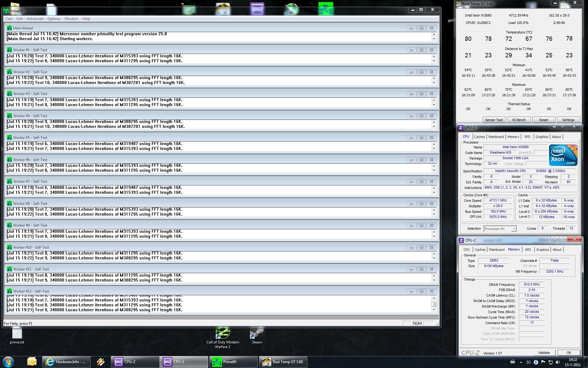Launch the Steam desktop shortcut
This screenshot has height=368, width=588.
pyautogui.click(x=257, y=334)
